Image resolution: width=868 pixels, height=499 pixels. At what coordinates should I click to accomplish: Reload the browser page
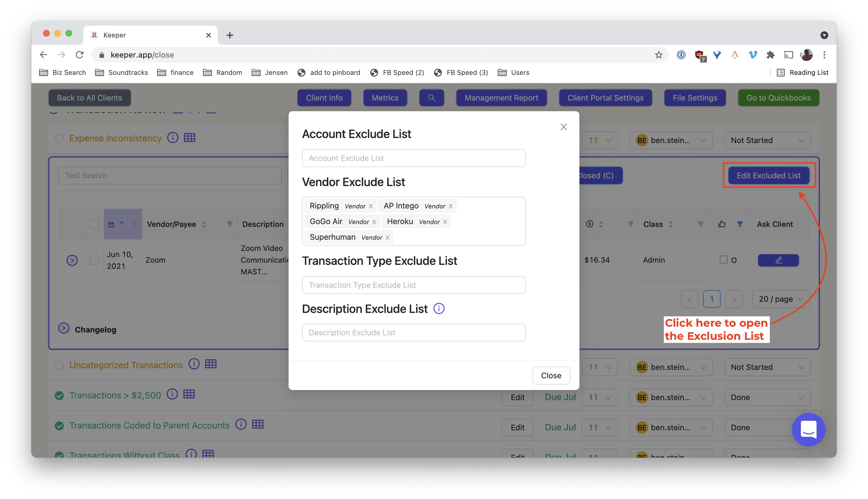(80, 55)
